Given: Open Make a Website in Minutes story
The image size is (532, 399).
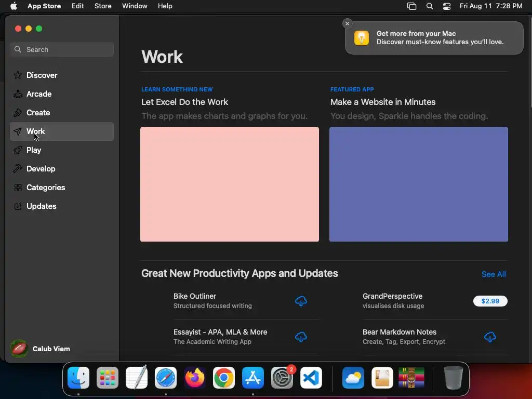Looking at the screenshot, I should click(x=383, y=102).
